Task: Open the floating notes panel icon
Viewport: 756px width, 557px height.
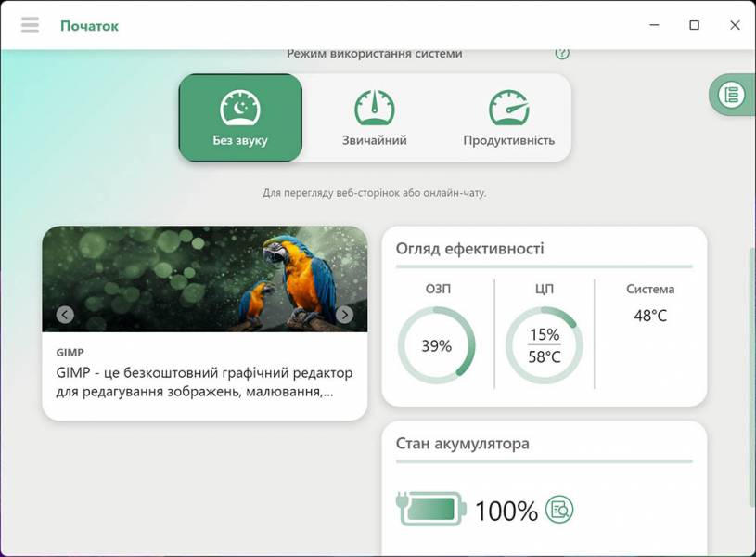Action: (x=732, y=95)
